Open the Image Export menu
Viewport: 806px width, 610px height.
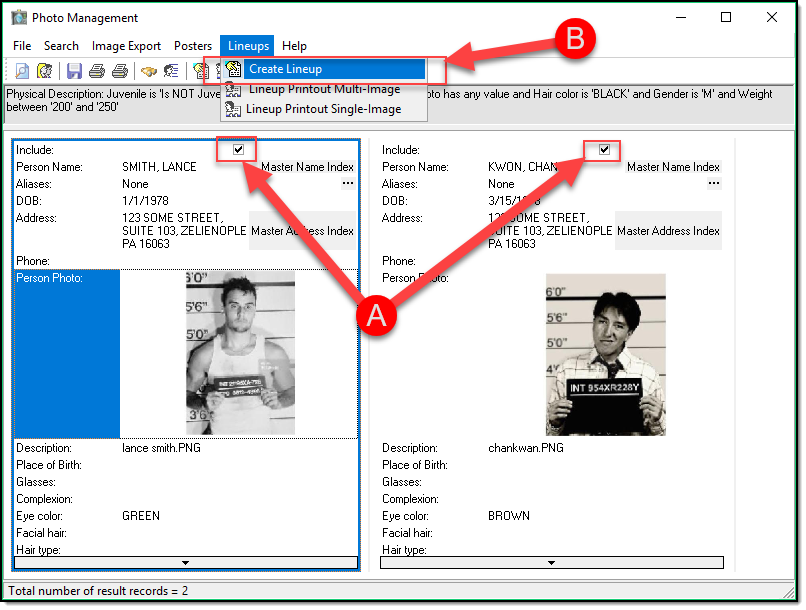coord(126,46)
